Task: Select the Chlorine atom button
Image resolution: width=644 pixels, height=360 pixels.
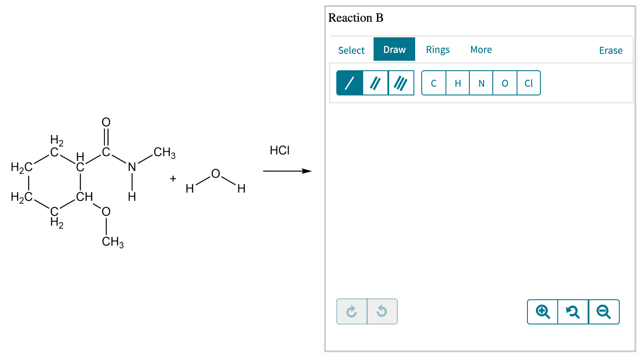Action: click(x=528, y=83)
